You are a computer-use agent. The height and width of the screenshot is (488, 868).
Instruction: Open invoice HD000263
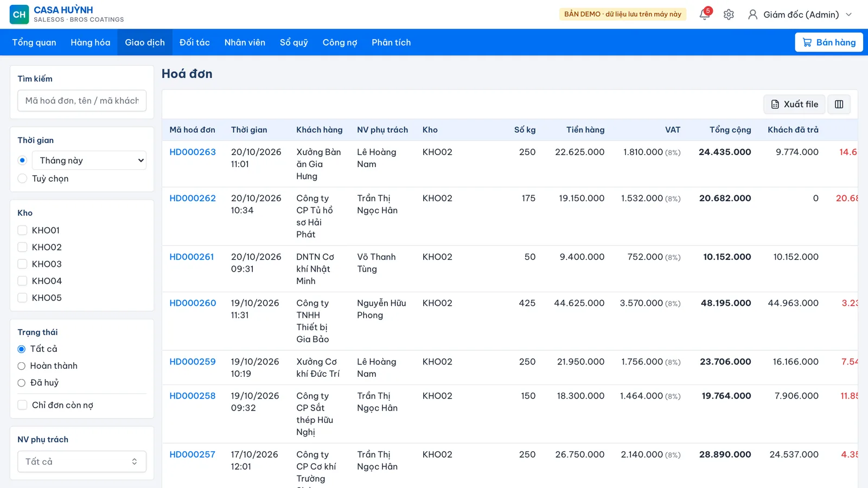193,152
